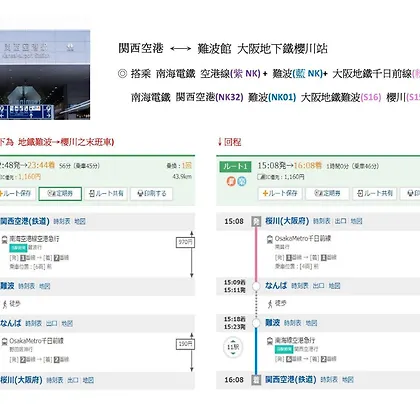Click the 970円 fare box

185,242
